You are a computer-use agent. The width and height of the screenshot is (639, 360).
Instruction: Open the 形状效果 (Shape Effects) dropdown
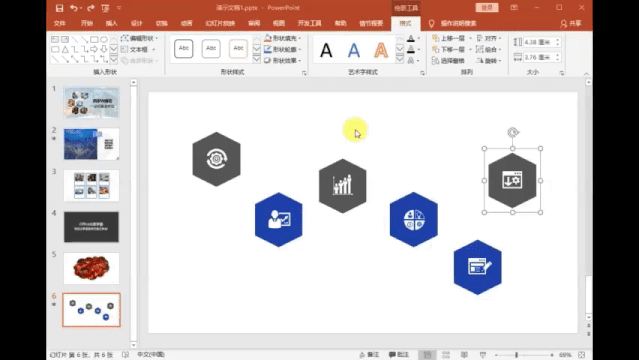point(283,60)
